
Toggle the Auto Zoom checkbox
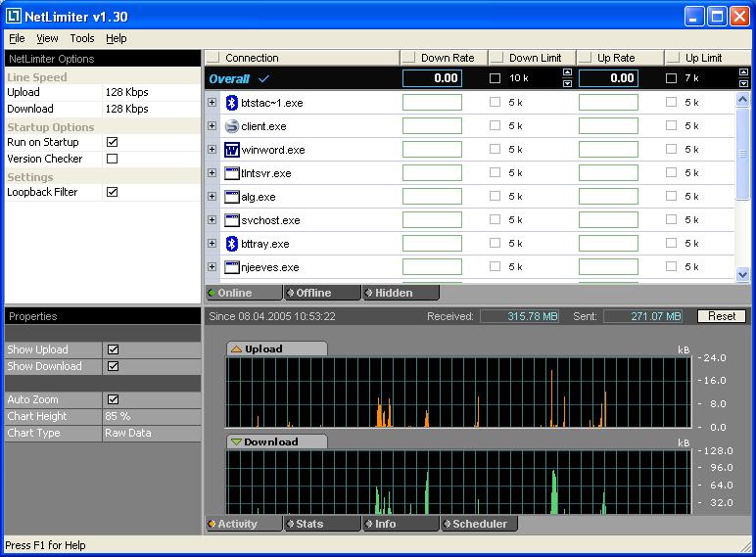[x=114, y=399]
